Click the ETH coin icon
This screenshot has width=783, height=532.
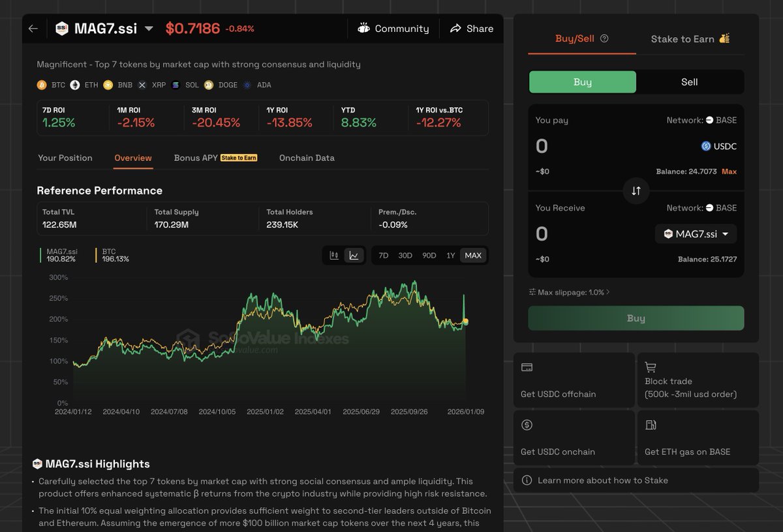75,85
